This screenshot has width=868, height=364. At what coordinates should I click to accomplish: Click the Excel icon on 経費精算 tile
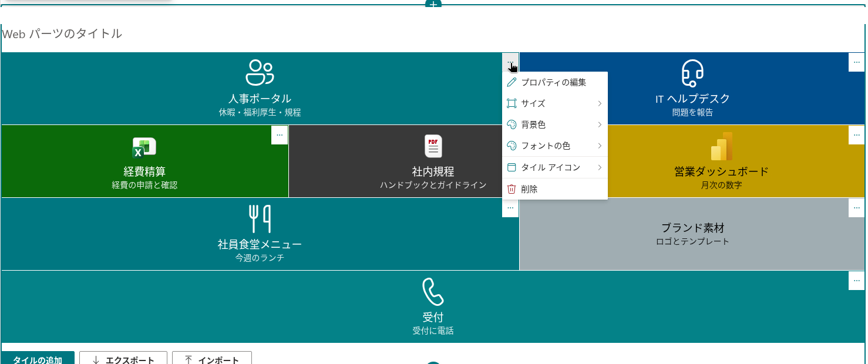[x=144, y=147]
